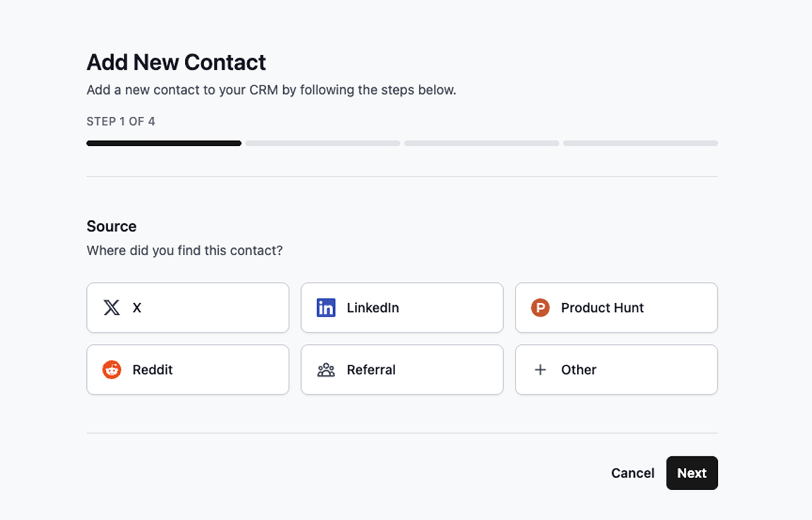Image resolution: width=812 pixels, height=520 pixels.
Task: Select the Referral source option
Action: point(402,369)
